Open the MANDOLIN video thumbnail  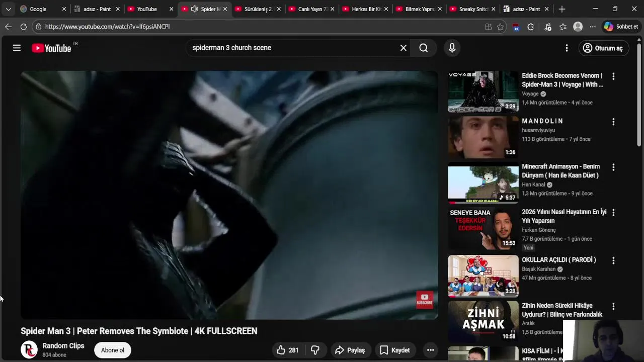[x=483, y=137]
